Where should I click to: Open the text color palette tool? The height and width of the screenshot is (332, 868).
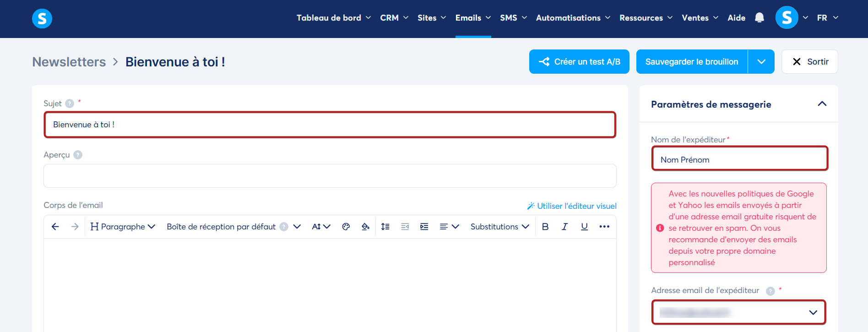[346, 227]
